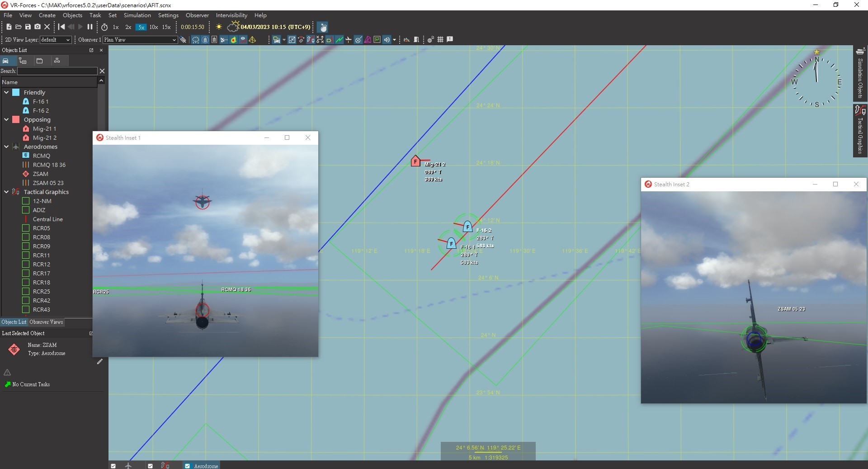Set simulation speed to 10x
This screenshot has height=469, width=868.
pyautogui.click(x=154, y=27)
